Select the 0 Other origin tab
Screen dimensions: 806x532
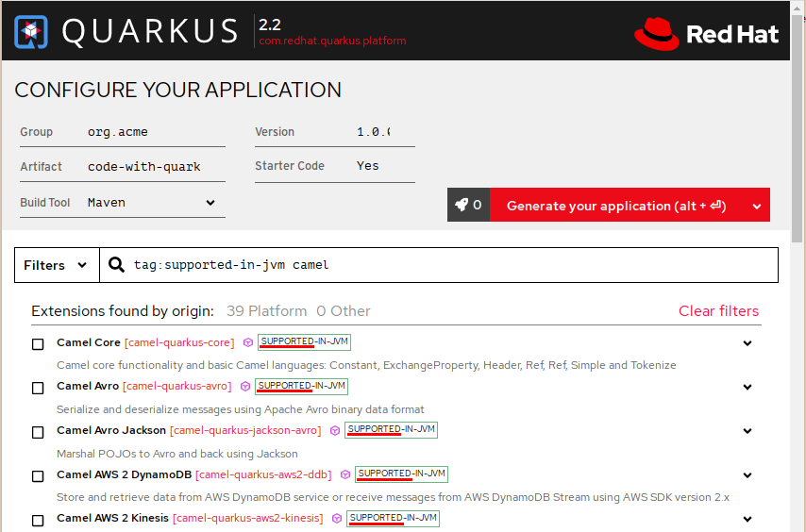coord(344,311)
